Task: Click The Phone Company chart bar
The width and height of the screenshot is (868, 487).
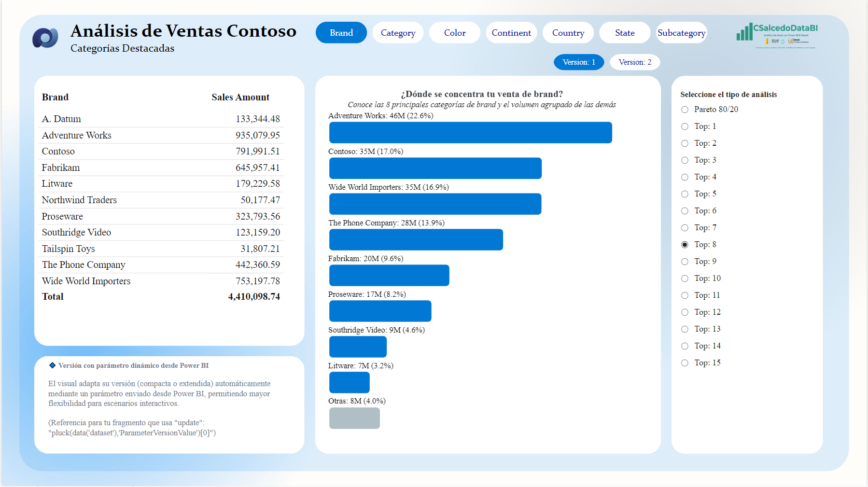Action: coord(416,240)
